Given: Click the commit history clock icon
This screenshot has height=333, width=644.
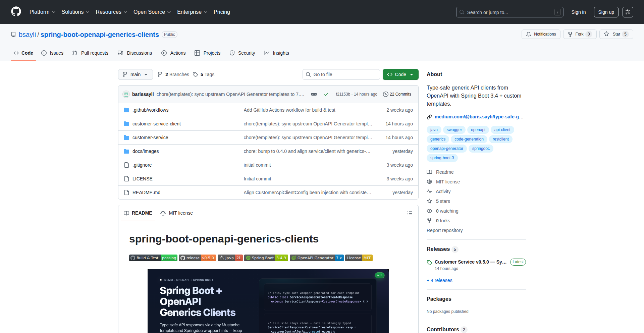Looking at the screenshot, I should click(386, 94).
